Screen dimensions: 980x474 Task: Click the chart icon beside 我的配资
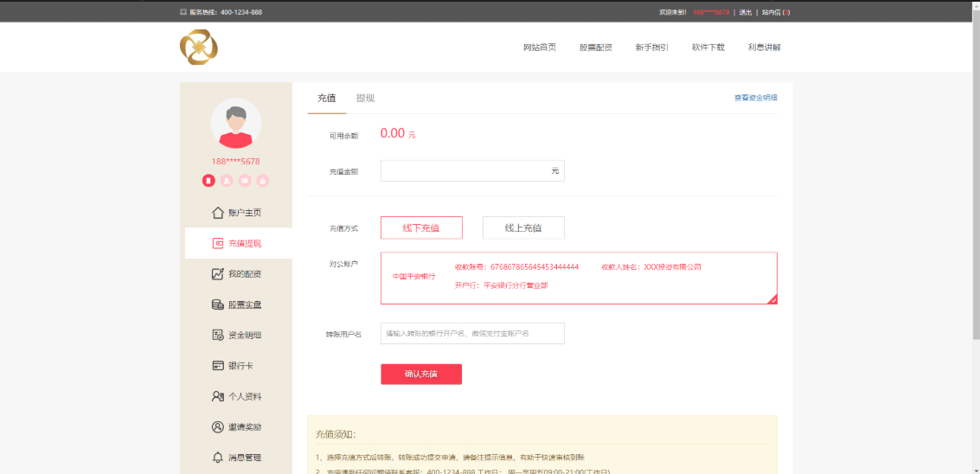tap(217, 274)
